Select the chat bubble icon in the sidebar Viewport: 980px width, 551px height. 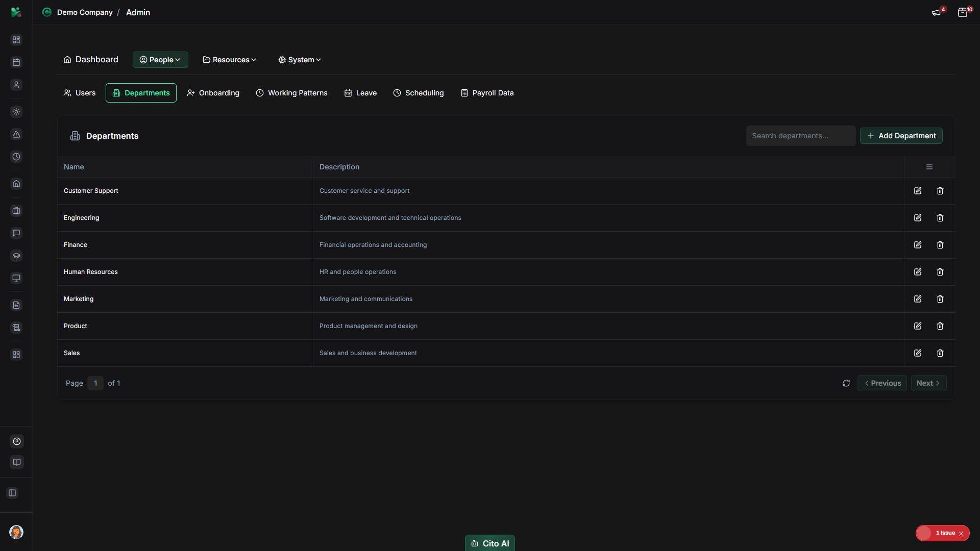pos(16,233)
